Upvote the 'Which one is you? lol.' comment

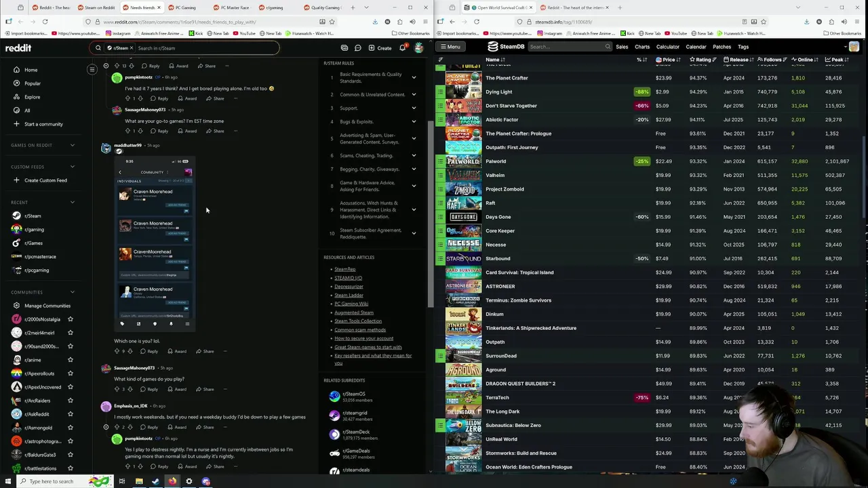click(x=117, y=351)
